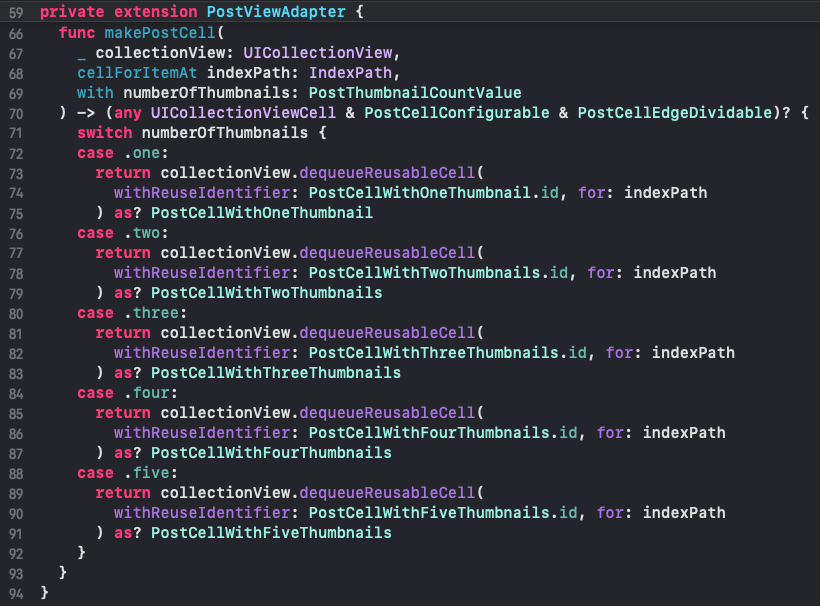This screenshot has width=820, height=606.
Task: Click the .four case label
Action: click(x=147, y=393)
